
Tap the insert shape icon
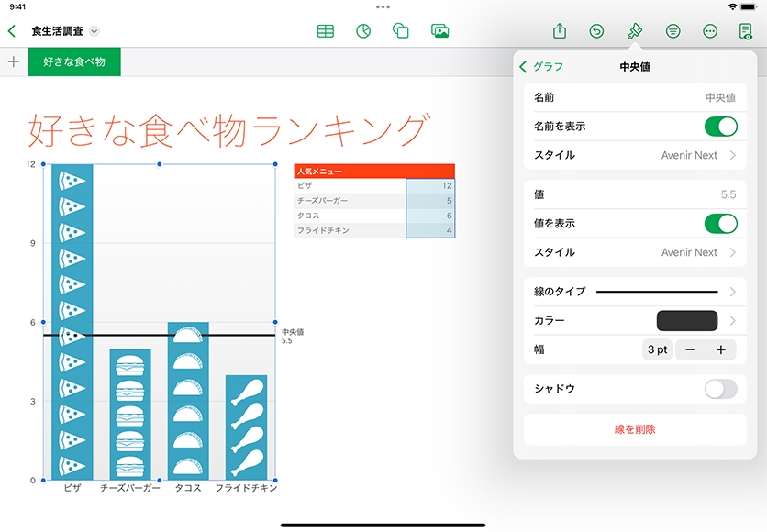click(x=401, y=31)
